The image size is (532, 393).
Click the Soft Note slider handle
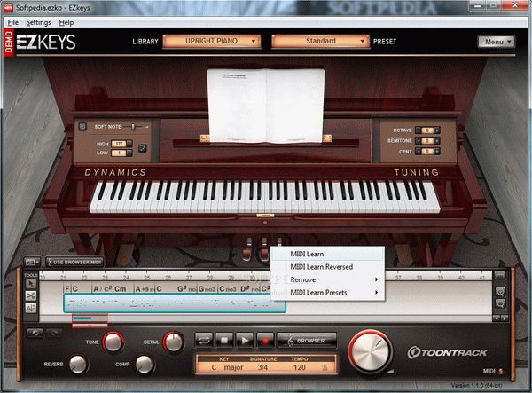pos(133,127)
